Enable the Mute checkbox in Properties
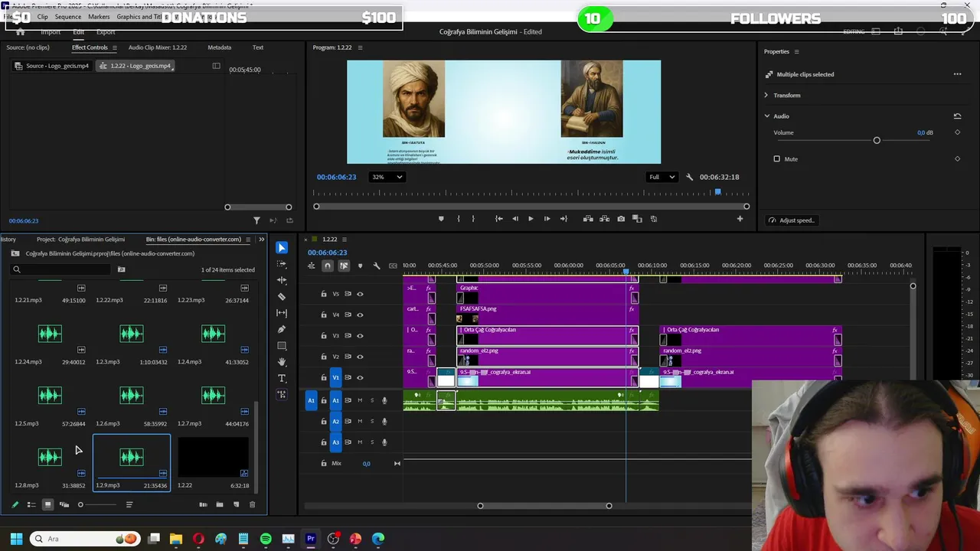This screenshot has width=980, height=551. click(x=776, y=159)
